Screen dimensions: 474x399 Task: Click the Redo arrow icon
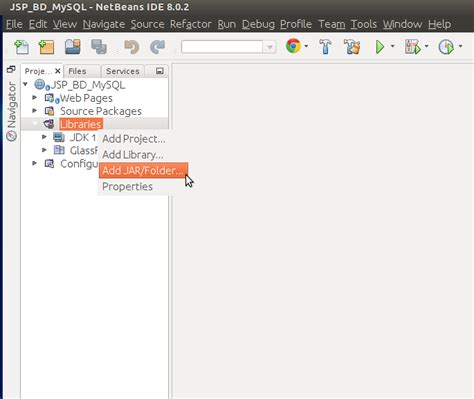157,47
